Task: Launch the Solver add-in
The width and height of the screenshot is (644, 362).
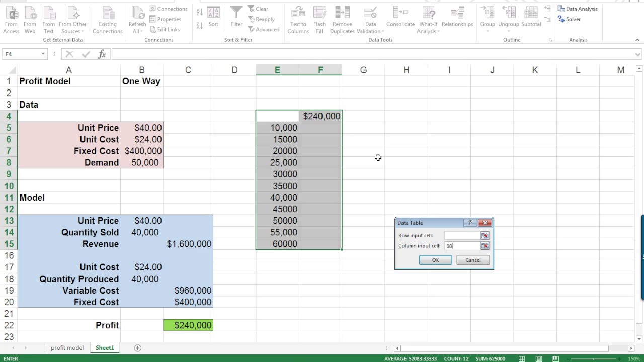Action: [569, 19]
